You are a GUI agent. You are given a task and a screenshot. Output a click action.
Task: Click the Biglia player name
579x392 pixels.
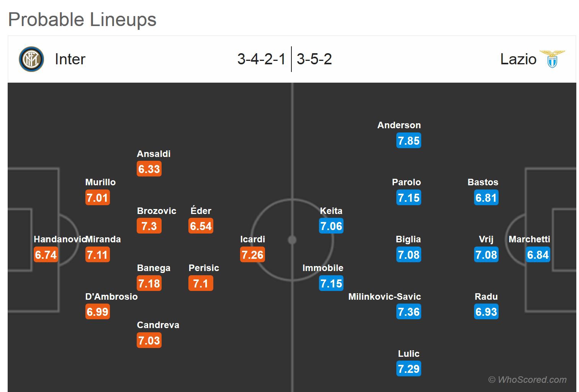point(408,239)
